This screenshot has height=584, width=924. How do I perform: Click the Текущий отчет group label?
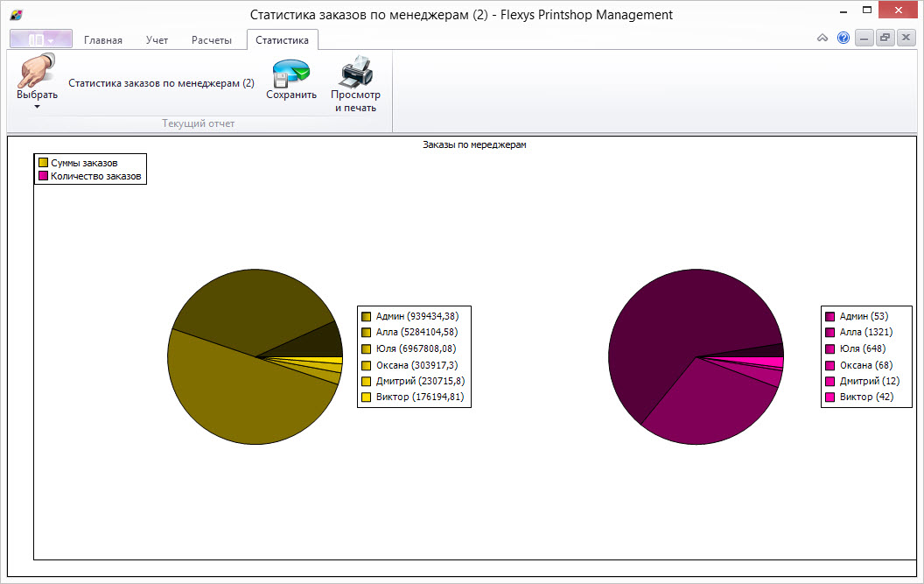click(x=199, y=123)
